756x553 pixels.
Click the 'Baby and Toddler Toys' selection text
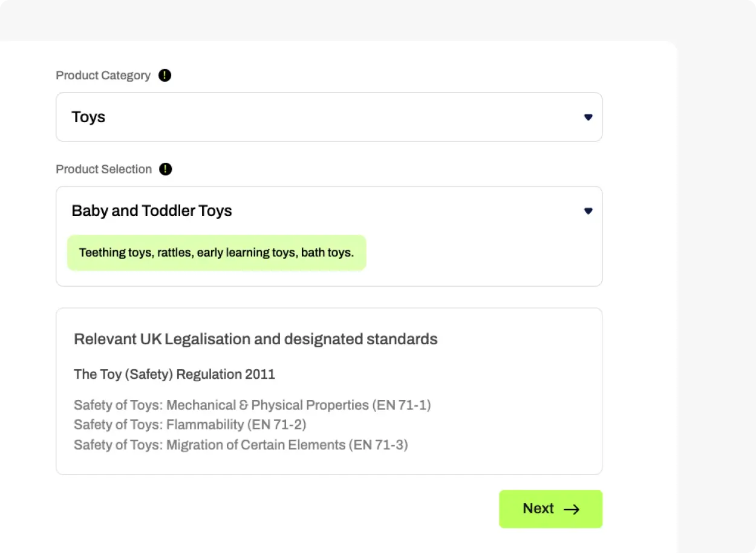pos(152,211)
